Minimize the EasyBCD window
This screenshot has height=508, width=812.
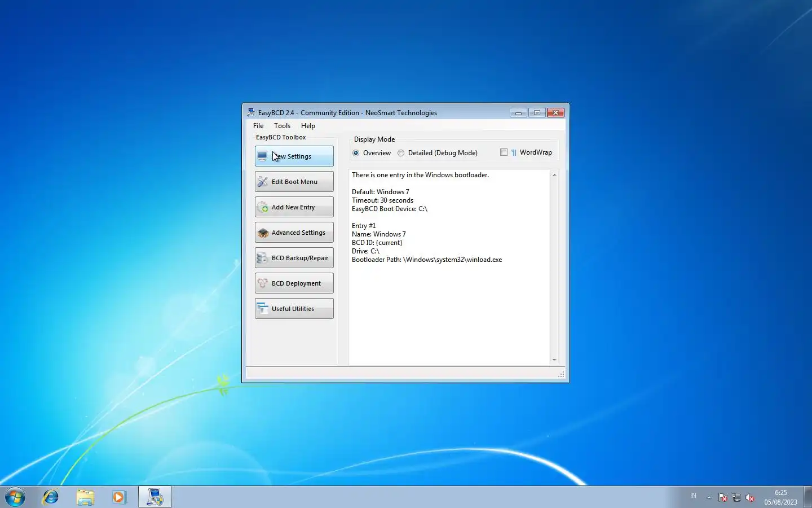pyautogui.click(x=518, y=113)
